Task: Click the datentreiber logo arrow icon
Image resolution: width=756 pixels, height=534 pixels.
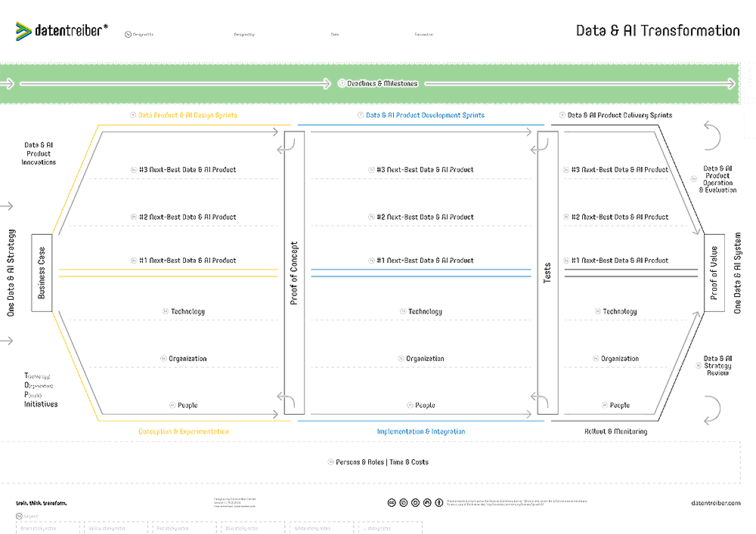Action: (23, 31)
